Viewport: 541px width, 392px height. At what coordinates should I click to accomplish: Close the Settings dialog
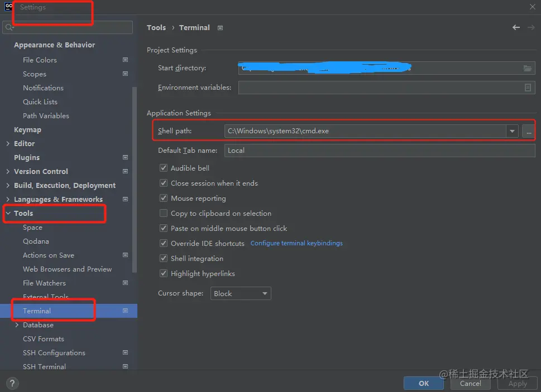tap(533, 7)
